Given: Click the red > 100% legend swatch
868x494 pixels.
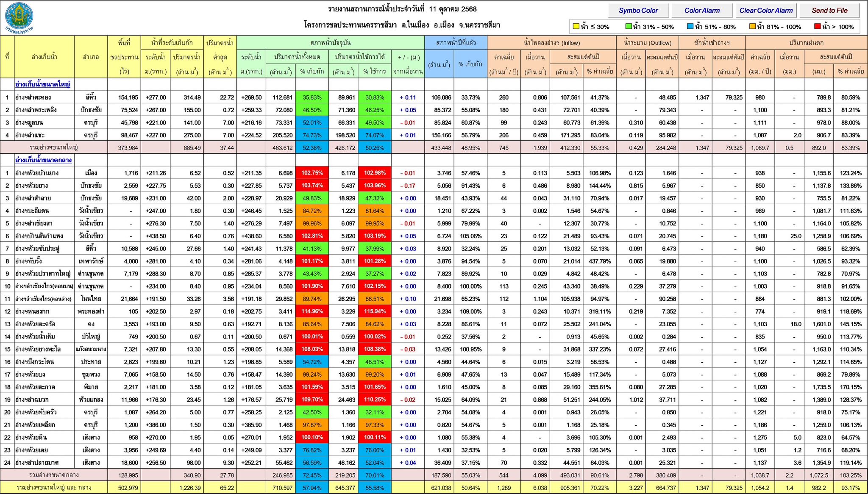Looking at the screenshot, I should [x=817, y=27].
